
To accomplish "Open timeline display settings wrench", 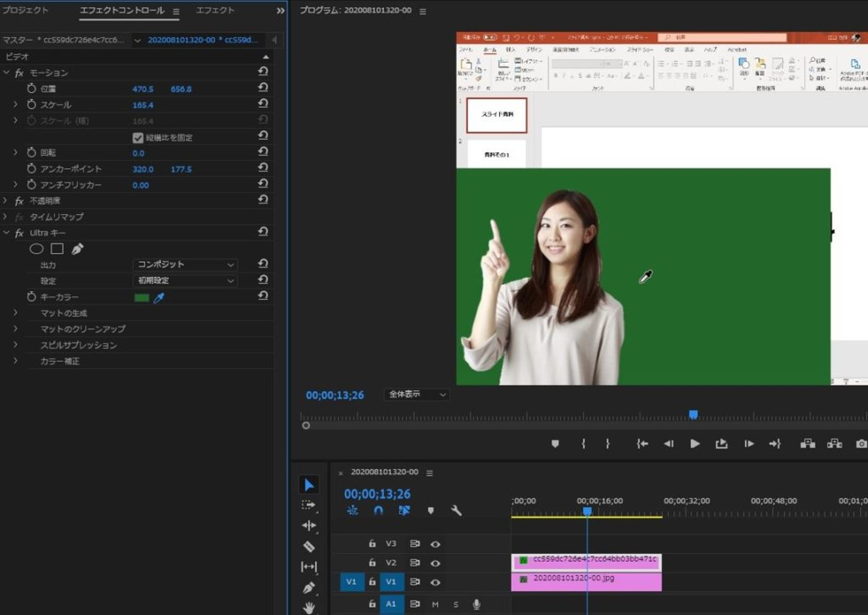I will click(x=456, y=511).
